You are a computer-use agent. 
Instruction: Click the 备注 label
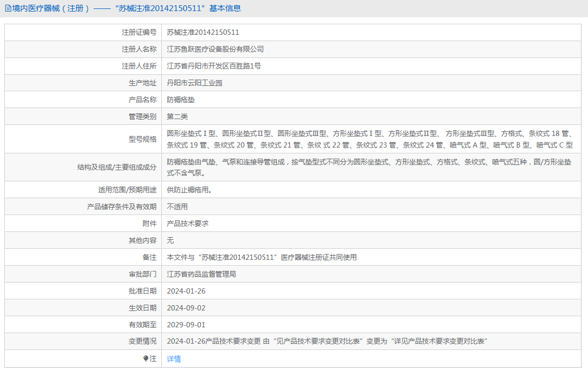point(150,257)
